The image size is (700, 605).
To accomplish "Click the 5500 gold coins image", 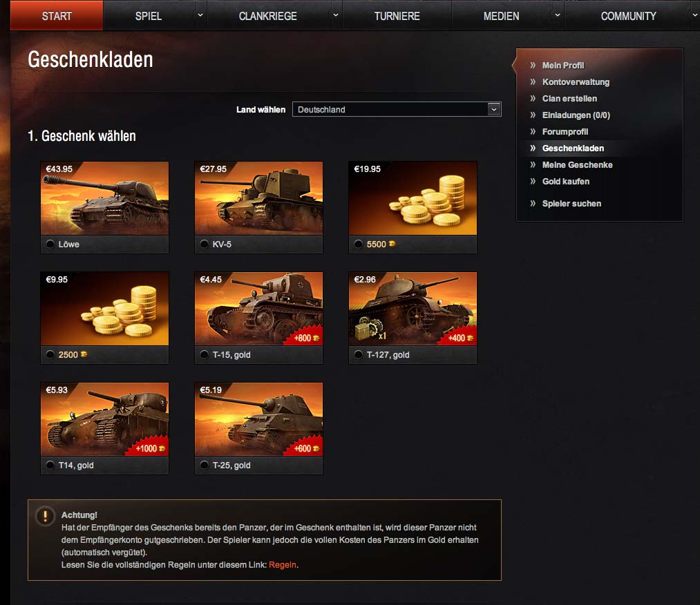I will click(x=413, y=198).
